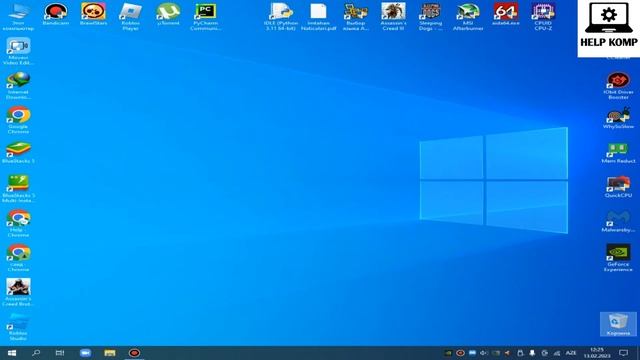Select the This PC computer icon
The image size is (640, 360).
click(18, 17)
